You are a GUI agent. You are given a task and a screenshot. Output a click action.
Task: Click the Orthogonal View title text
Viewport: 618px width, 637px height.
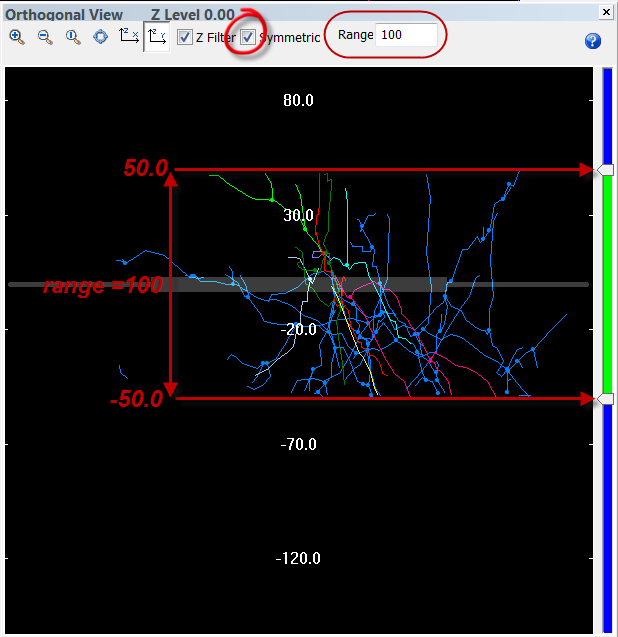pyautogui.click(x=64, y=15)
